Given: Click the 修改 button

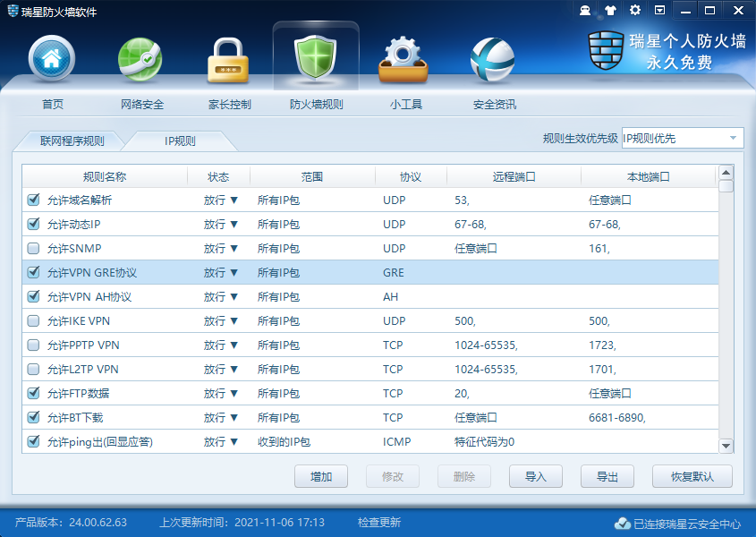Looking at the screenshot, I should [x=393, y=477].
